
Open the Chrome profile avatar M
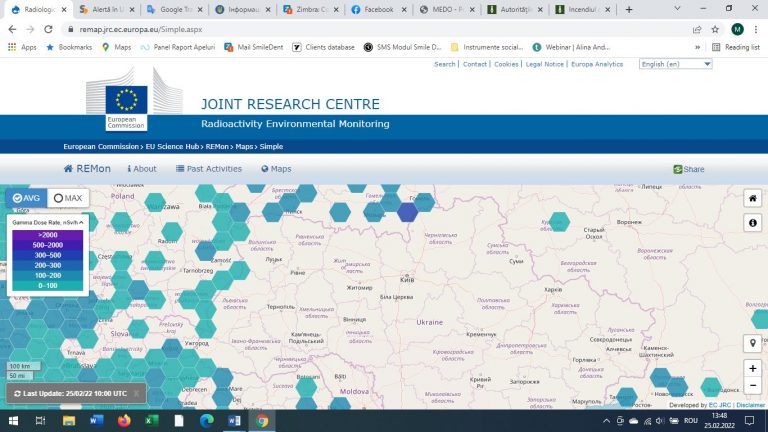click(x=737, y=29)
